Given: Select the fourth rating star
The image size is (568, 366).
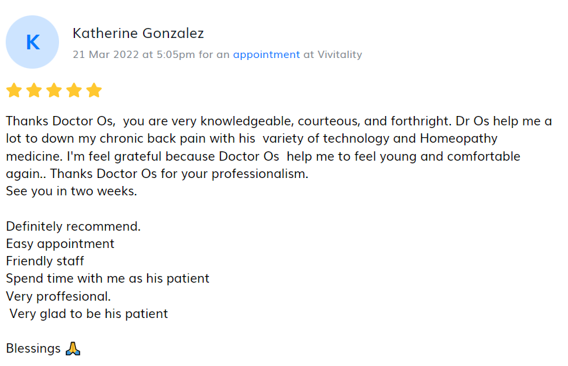Looking at the screenshot, I should [x=74, y=90].
